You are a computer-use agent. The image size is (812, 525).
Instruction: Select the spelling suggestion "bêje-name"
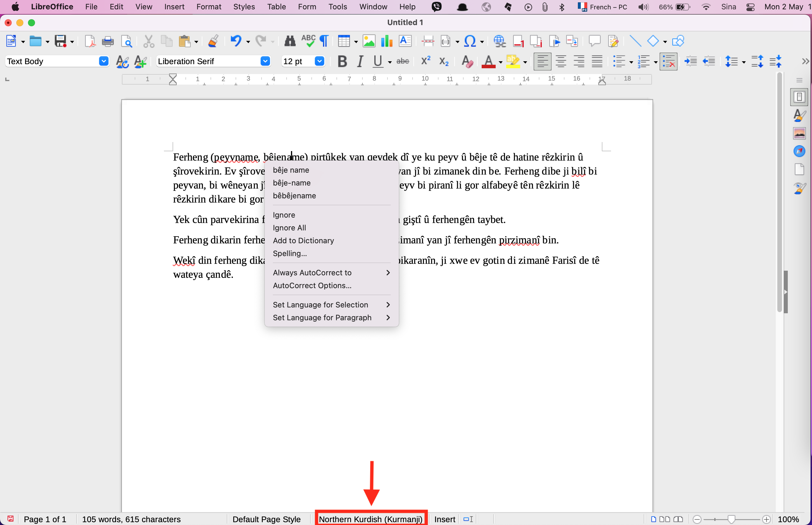pyautogui.click(x=292, y=183)
